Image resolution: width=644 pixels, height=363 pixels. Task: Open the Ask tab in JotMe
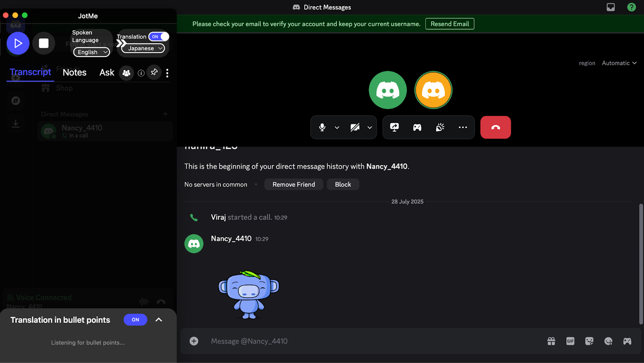pos(107,72)
